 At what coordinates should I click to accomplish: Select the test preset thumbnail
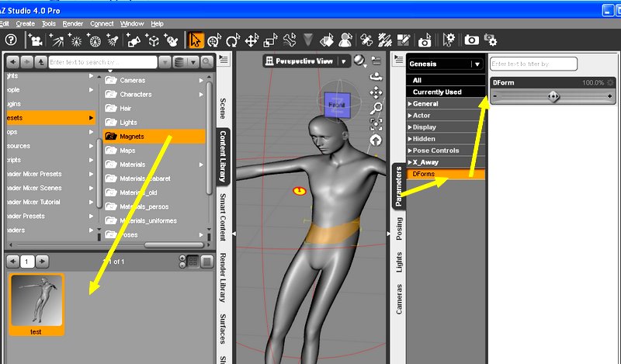point(36,304)
